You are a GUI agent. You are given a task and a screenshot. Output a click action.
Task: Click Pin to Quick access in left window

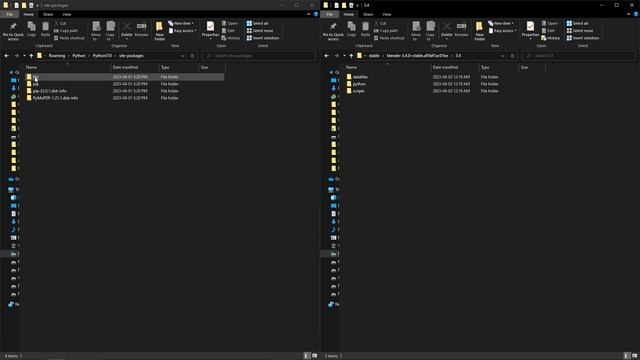click(x=13, y=31)
